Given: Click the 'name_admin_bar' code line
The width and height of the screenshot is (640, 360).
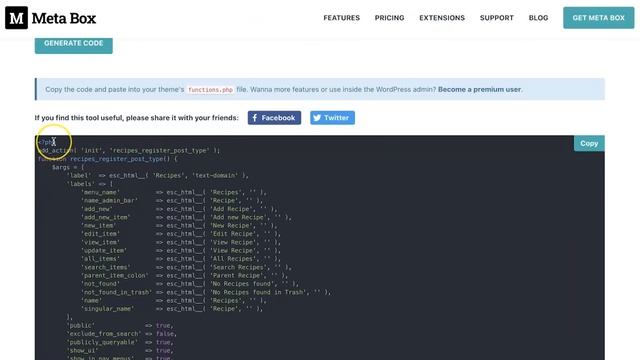Looking at the screenshot, I should (172, 200).
